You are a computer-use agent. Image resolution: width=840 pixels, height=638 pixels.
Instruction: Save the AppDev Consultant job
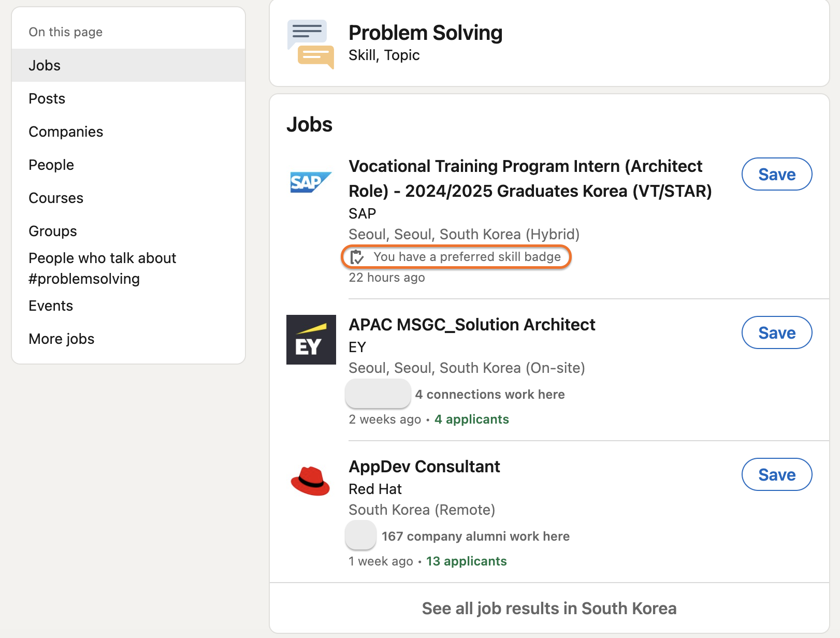(x=777, y=474)
